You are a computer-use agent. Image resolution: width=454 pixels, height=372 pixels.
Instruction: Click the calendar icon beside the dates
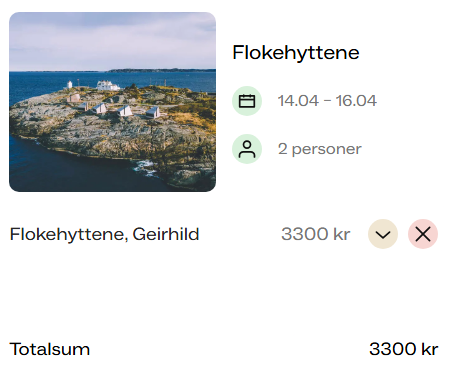tap(247, 101)
